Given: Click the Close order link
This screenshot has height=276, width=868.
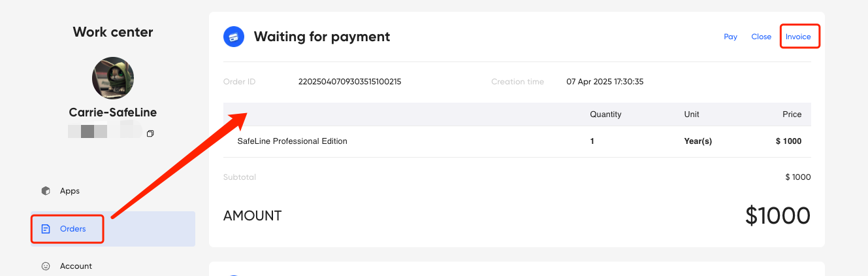Looking at the screenshot, I should pyautogui.click(x=761, y=37).
